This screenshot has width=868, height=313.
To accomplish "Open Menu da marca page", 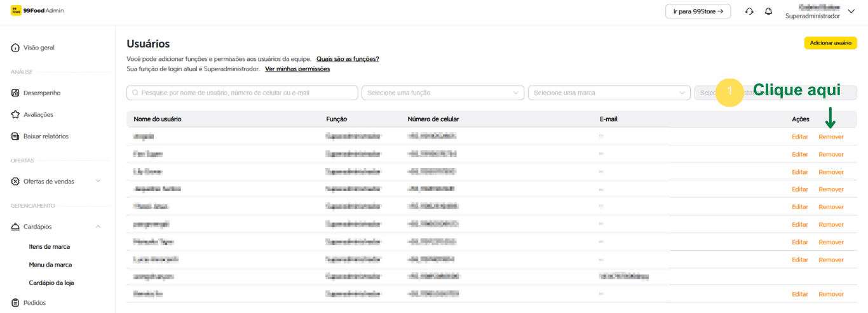I will (x=50, y=265).
